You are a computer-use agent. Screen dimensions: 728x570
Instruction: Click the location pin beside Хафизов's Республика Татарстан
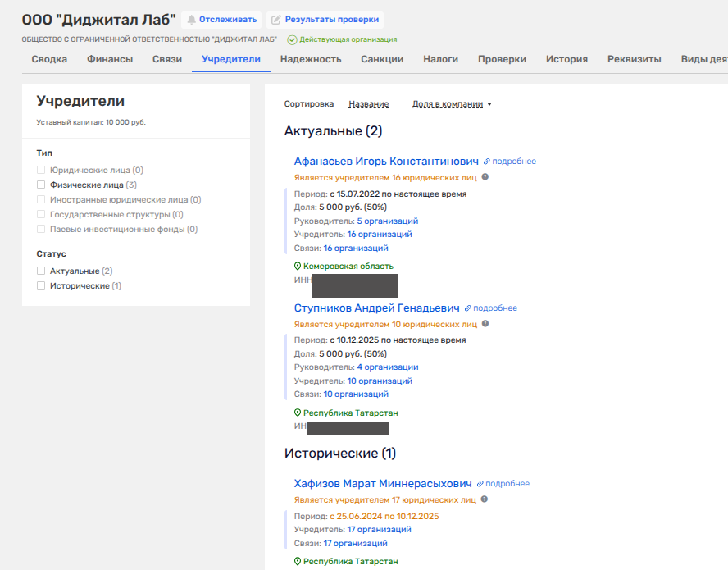[298, 561]
